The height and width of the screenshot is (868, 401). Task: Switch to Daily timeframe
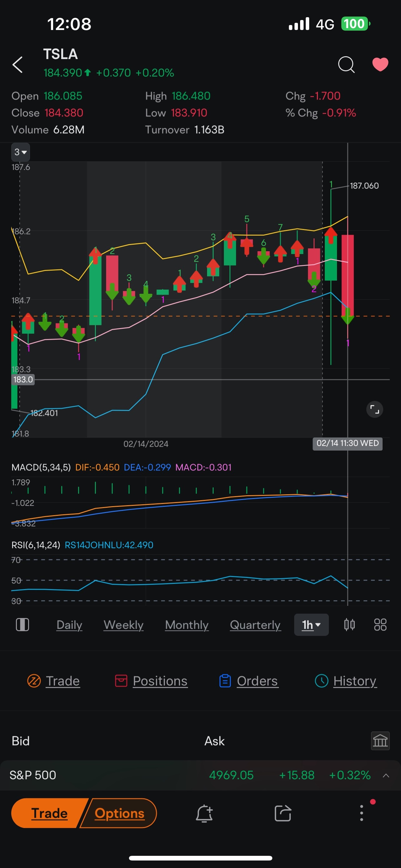click(x=69, y=625)
